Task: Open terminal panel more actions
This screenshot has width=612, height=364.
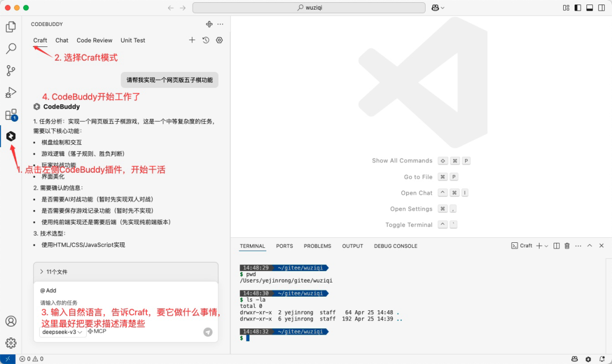Action: click(x=579, y=246)
